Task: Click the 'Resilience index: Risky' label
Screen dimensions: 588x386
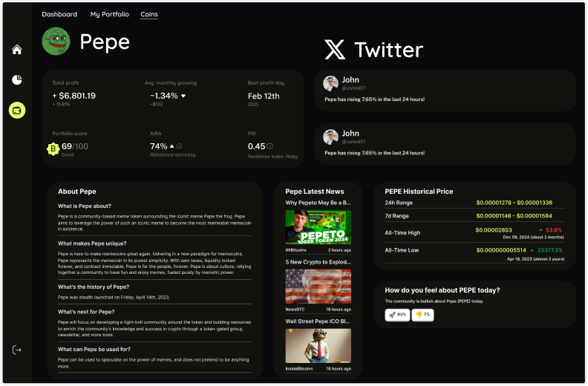Action: coord(272,157)
